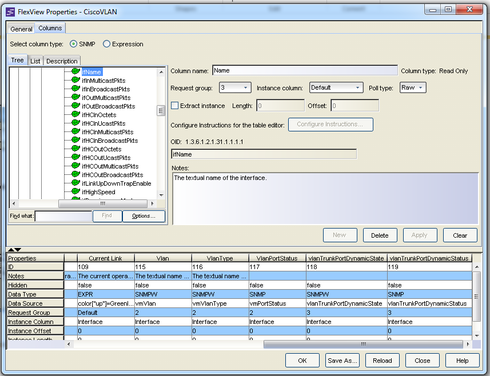Viewport: 490px width, 376px height.
Task: Click the New button
Action: coord(340,235)
